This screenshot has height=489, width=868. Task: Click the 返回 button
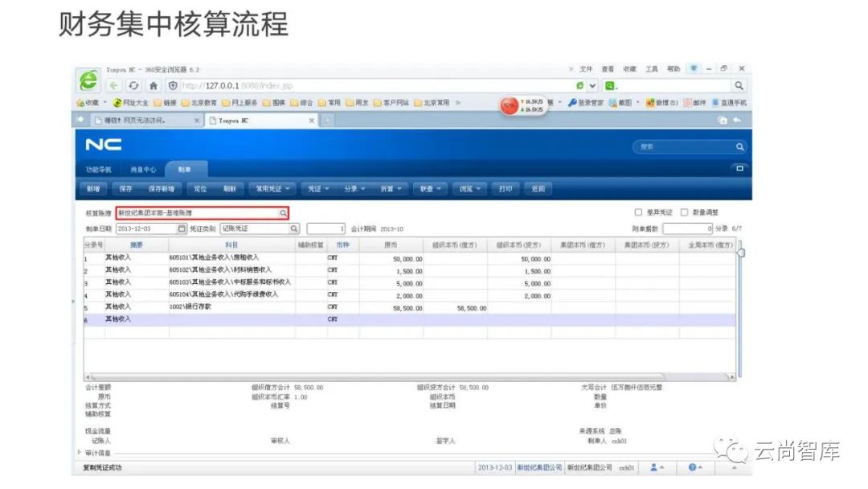pyautogui.click(x=538, y=189)
